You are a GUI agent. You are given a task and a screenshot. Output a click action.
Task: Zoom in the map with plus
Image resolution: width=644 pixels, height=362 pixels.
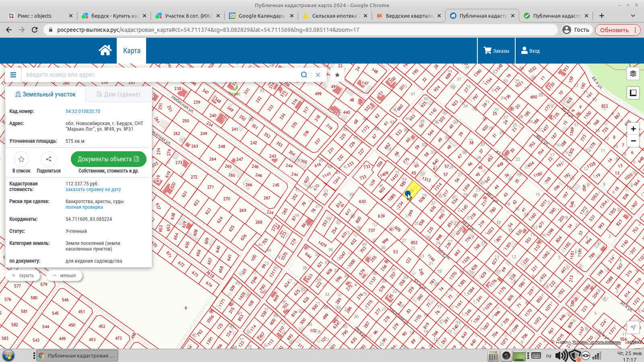pyautogui.click(x=633, y=129)
